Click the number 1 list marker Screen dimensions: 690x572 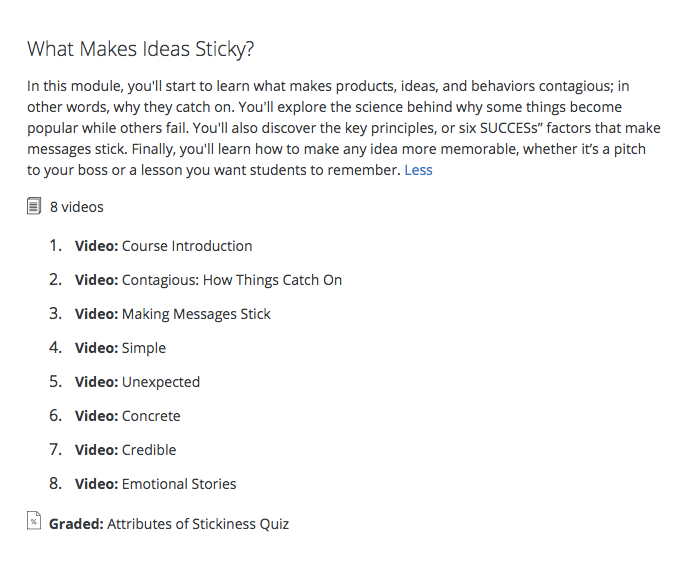[56, 246]
